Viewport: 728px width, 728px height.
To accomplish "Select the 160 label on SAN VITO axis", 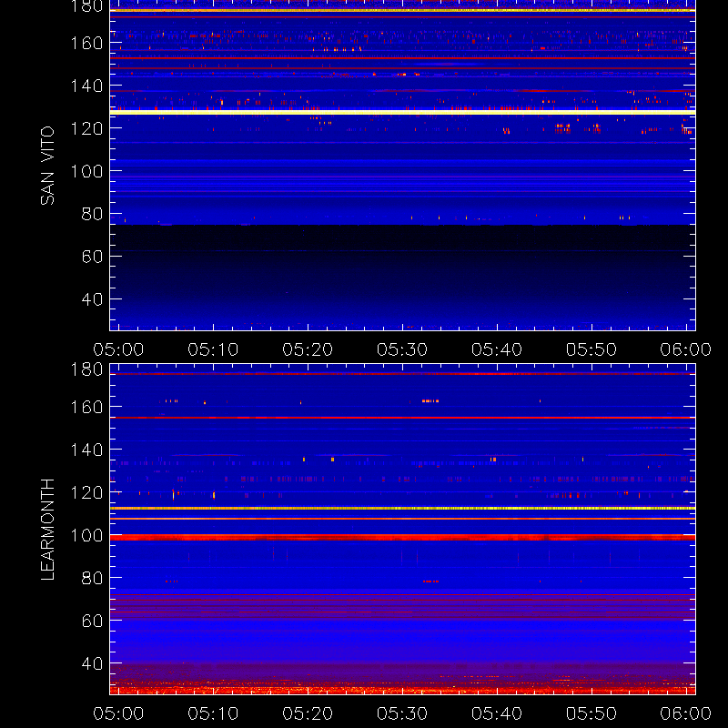I will [86, 43].
